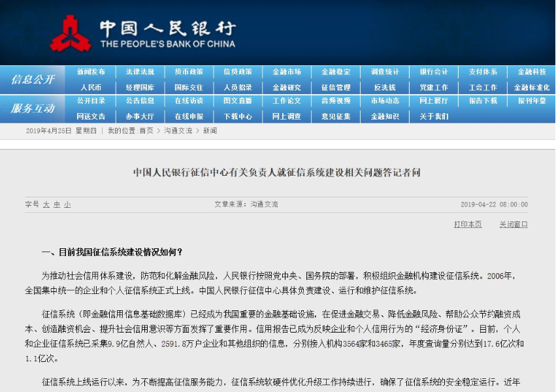Select 网上调查 navigation link

point(287,116)
